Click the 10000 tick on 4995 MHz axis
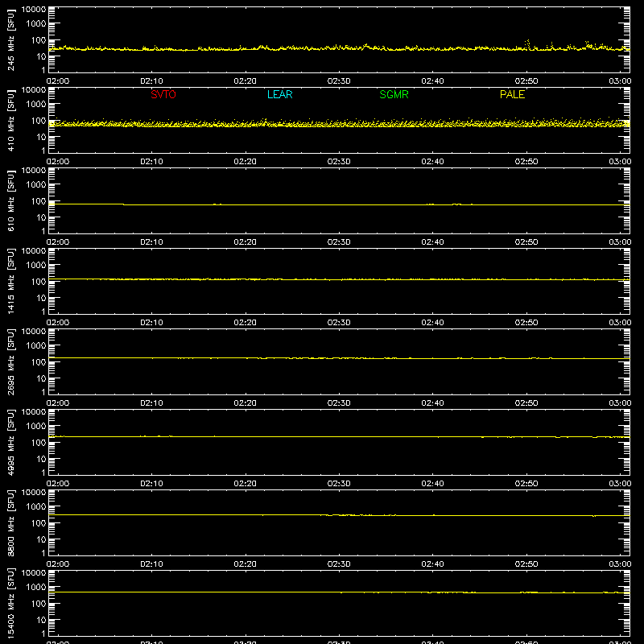 click(x=34, y=412)
